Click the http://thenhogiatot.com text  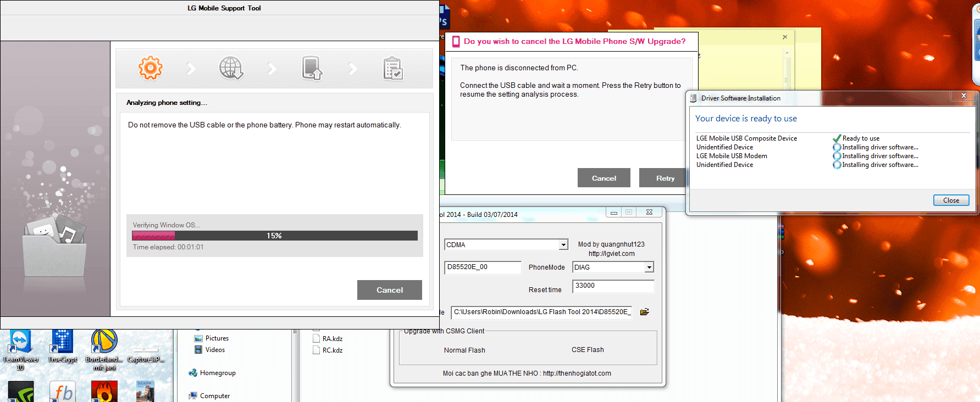tap(577, 373)
